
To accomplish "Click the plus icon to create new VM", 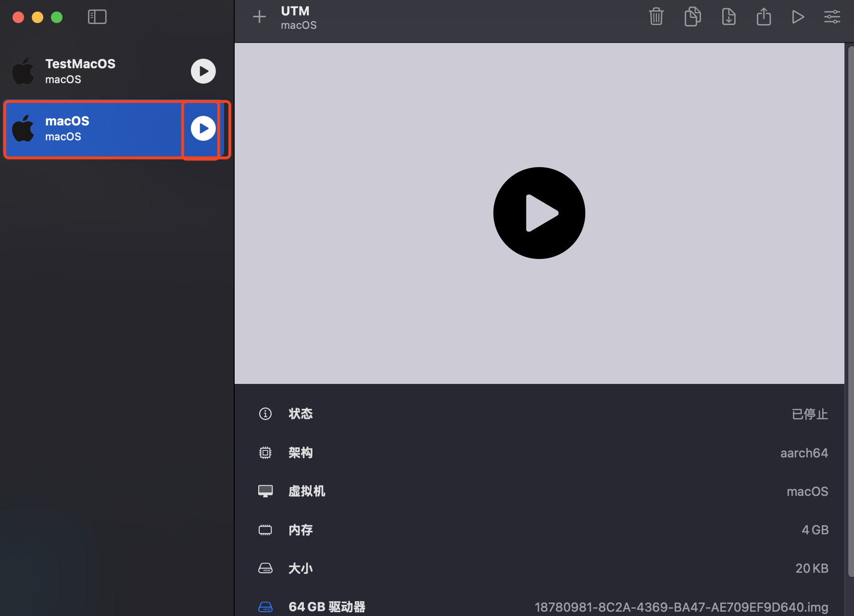I will pos(259,17).
